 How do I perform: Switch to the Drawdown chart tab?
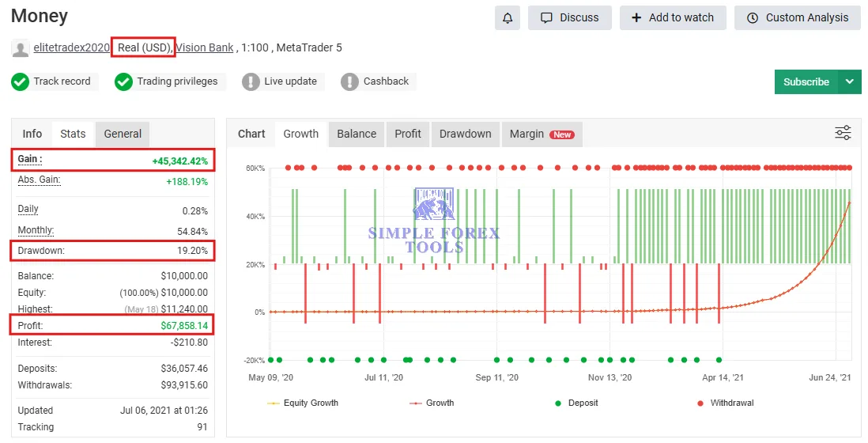tap(465, 134)
